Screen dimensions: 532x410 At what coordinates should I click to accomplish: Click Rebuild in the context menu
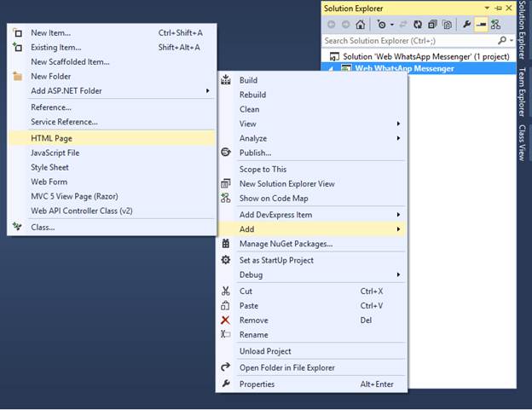point(311,95)
